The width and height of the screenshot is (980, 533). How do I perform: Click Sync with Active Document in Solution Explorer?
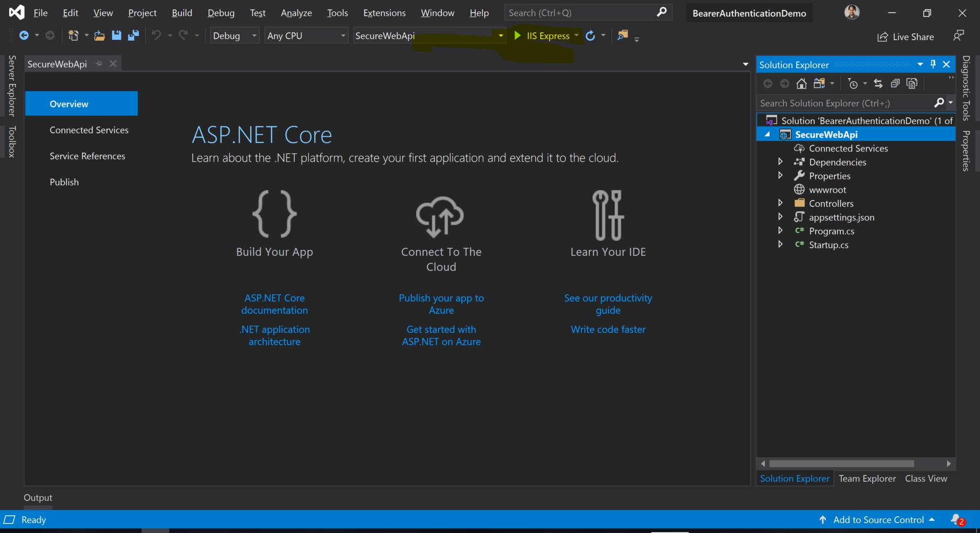click(879, 83)
